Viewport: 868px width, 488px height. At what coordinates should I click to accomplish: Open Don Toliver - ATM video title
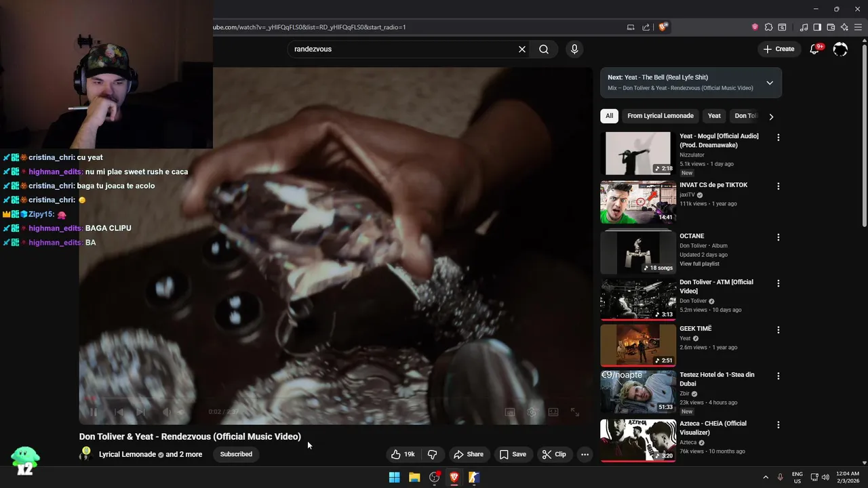coord(716,287)
